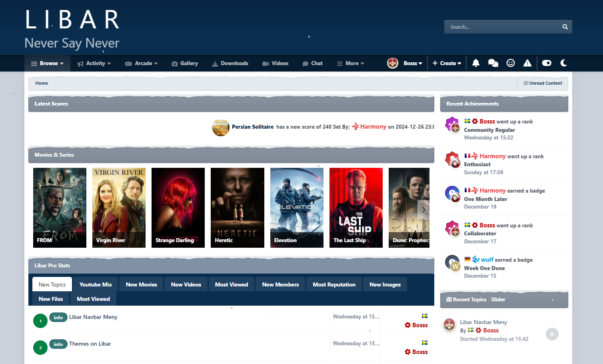603x364 pixels.
Task: Switch to the New Movies tab
Action: pos(142,284)
